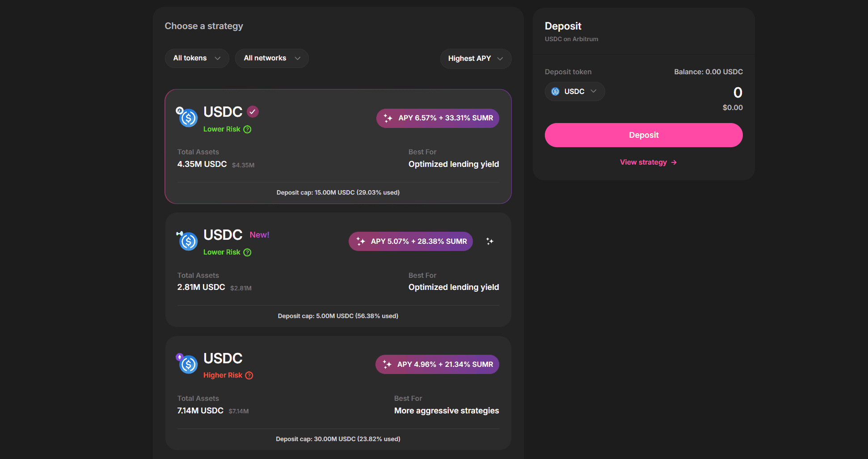This screenshot has width=868, height=459.
Task: Click the standalone sparkle icon beside 28.38% SUMR
Action: (x=490, y=242)
